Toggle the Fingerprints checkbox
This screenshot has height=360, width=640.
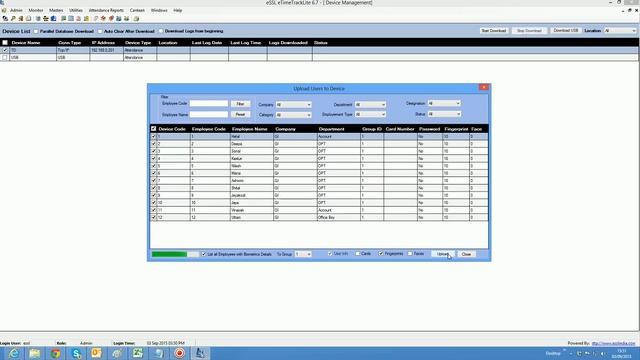[x=381, y=253]
